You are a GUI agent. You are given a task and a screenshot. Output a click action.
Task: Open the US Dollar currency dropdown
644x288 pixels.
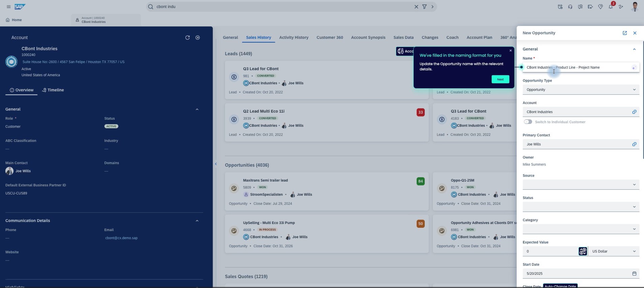click(x=613, y=251)
